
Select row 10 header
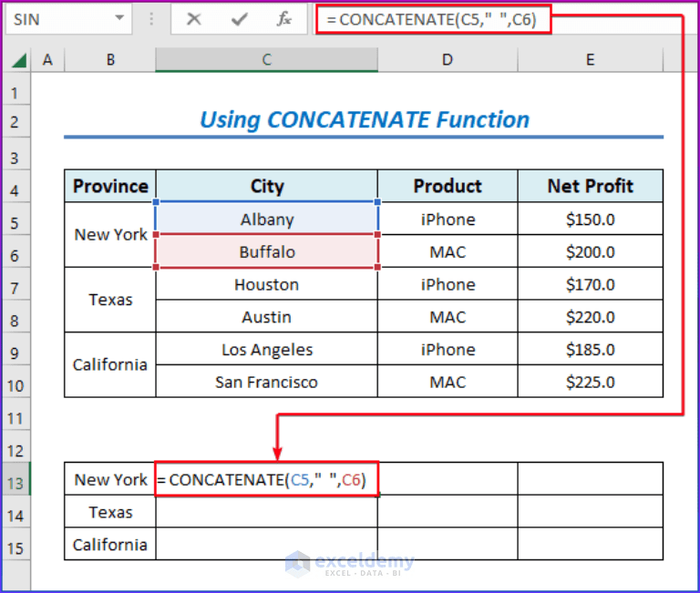16,382
